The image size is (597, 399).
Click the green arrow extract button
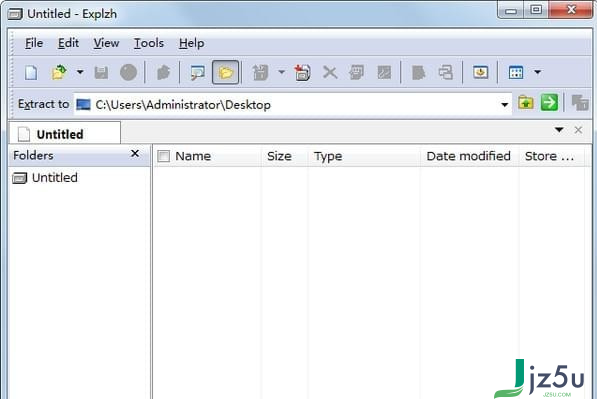[x=549, y=103]
